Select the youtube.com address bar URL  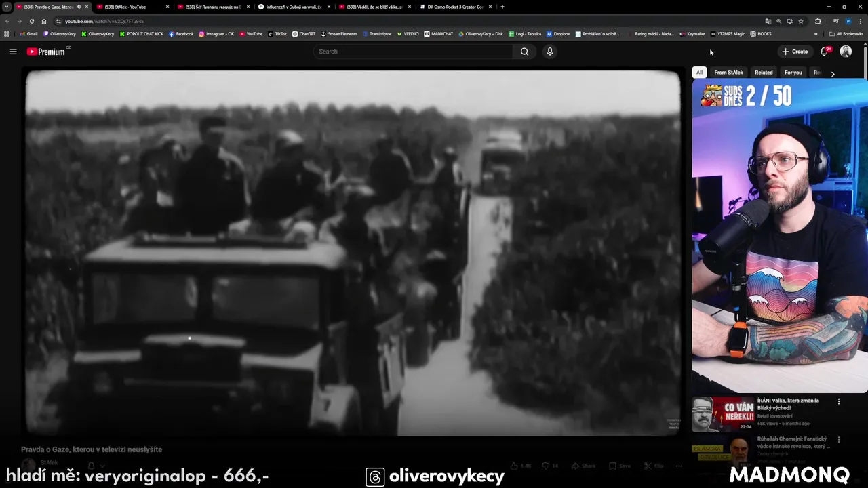click(x=104, y=21)
